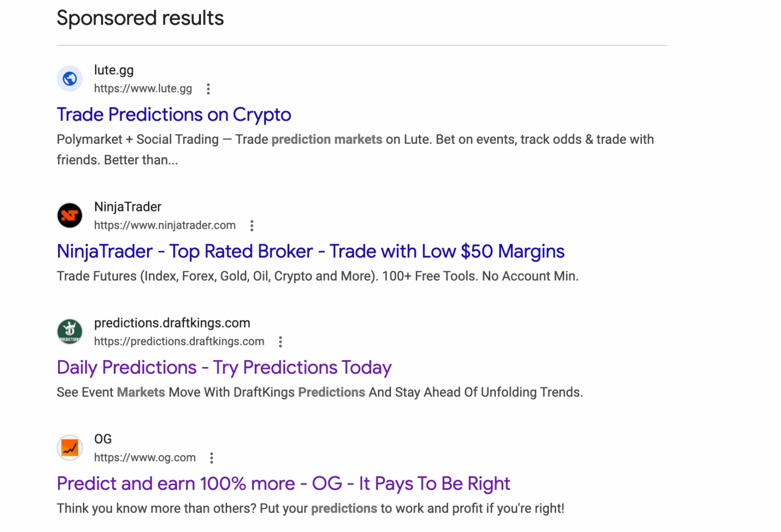Open "Predict and earn 100% more" link
Screen dimensions: 781x532
click(283, 484)
